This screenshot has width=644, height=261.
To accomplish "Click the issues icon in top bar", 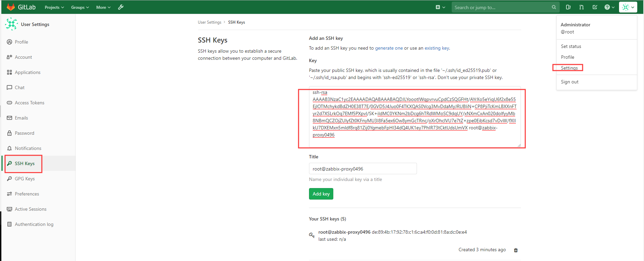I will [x=568, y=7].
